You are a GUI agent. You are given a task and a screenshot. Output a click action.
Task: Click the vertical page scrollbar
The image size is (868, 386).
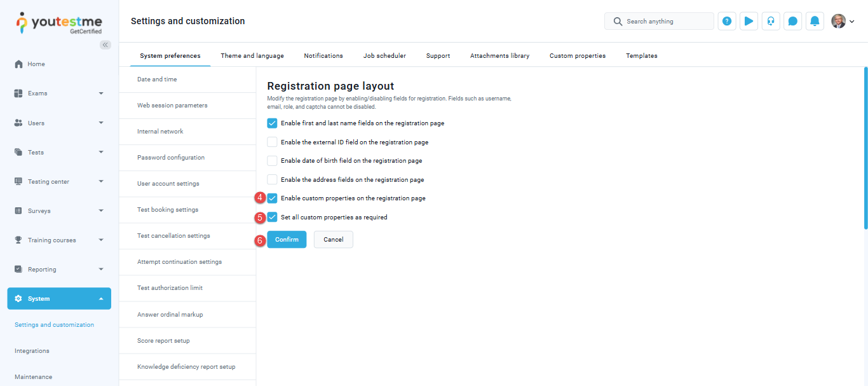[865, 148]
